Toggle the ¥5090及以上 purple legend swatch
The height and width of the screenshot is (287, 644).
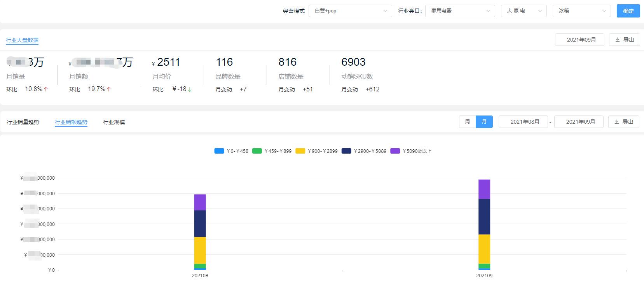click(395, 151)
